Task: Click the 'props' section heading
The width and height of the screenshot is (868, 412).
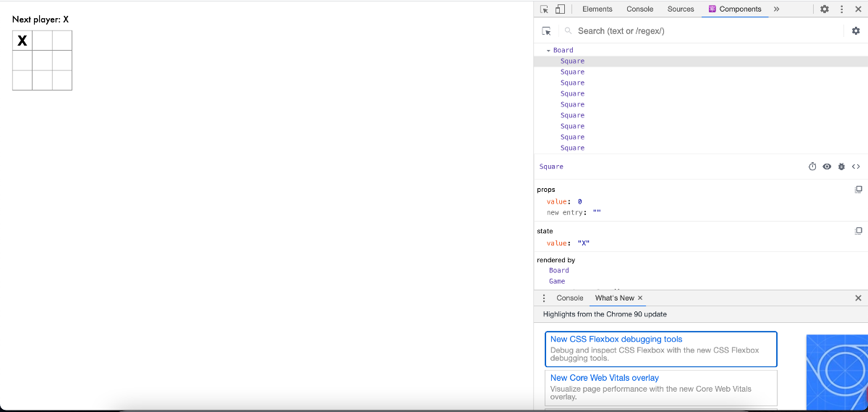Action: point(546,190)
